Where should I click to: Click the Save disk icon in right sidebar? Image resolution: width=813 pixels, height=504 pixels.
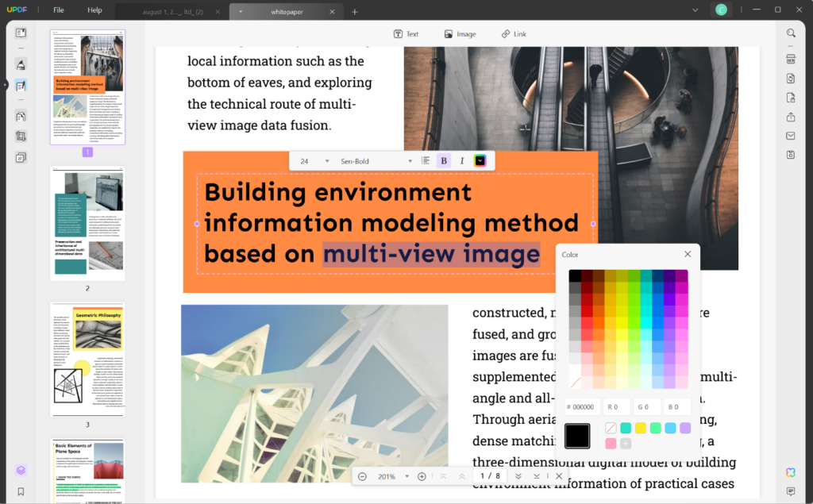(x=791, y=155)
